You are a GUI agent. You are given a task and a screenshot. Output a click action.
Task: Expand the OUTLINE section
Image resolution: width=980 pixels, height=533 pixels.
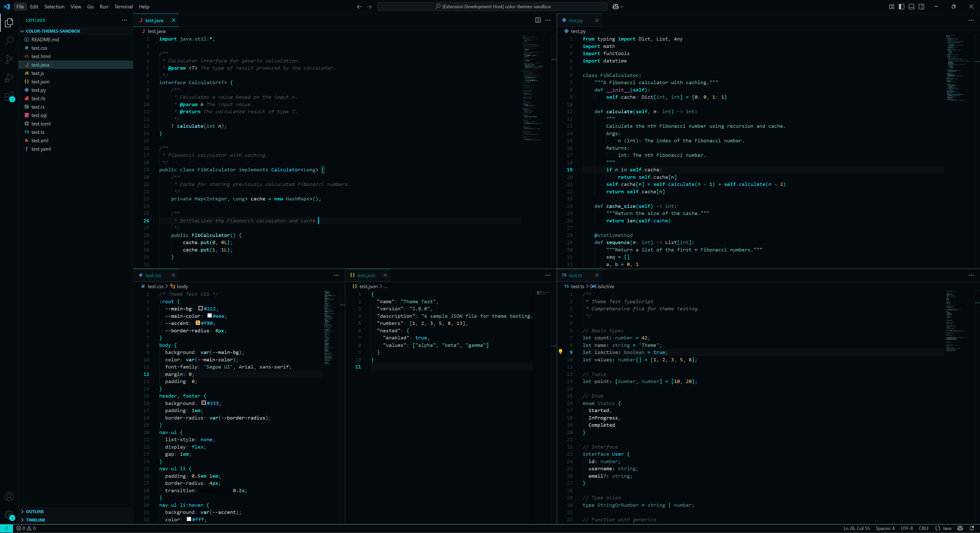(35, 511)
